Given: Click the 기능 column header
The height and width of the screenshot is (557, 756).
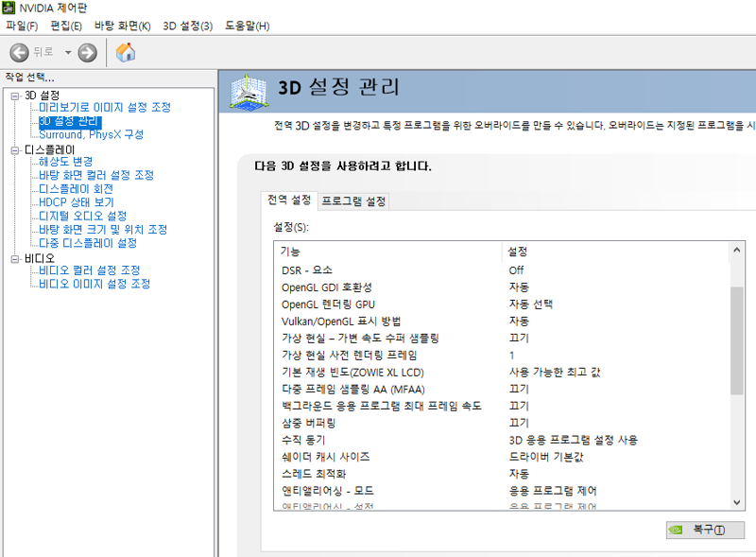Looking at the screenshot, I should point(388,252).
